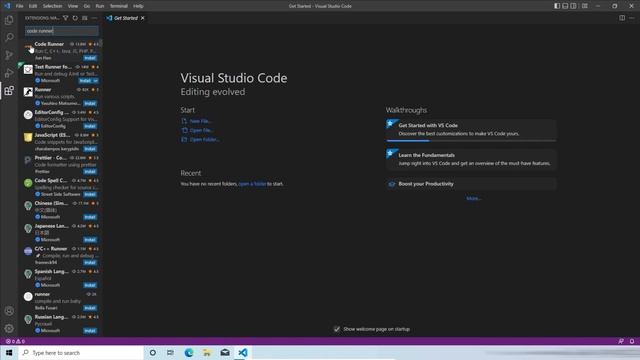Open Source Control view in activity bar
This screenshot has width=640, height=360.
click(x=9, y=55)
